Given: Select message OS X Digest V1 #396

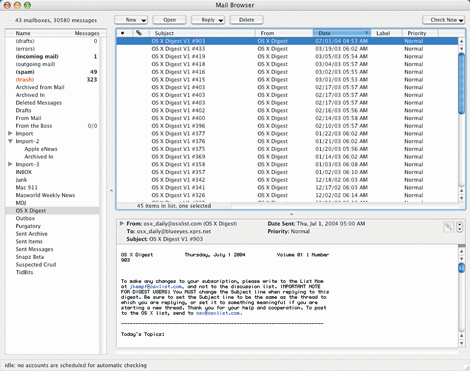Looking at the screenshot, I should (x=287, y=126).
